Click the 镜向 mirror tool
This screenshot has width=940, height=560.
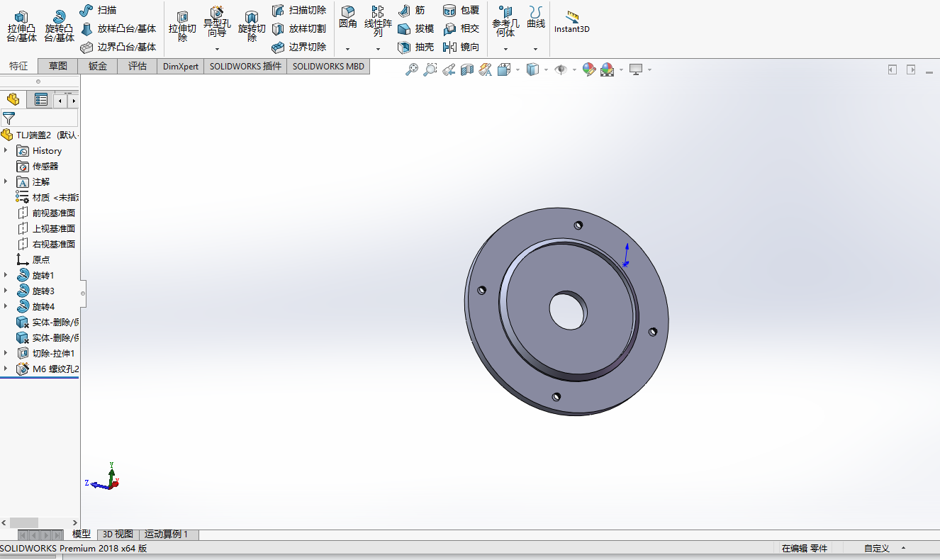click(461, 47)
